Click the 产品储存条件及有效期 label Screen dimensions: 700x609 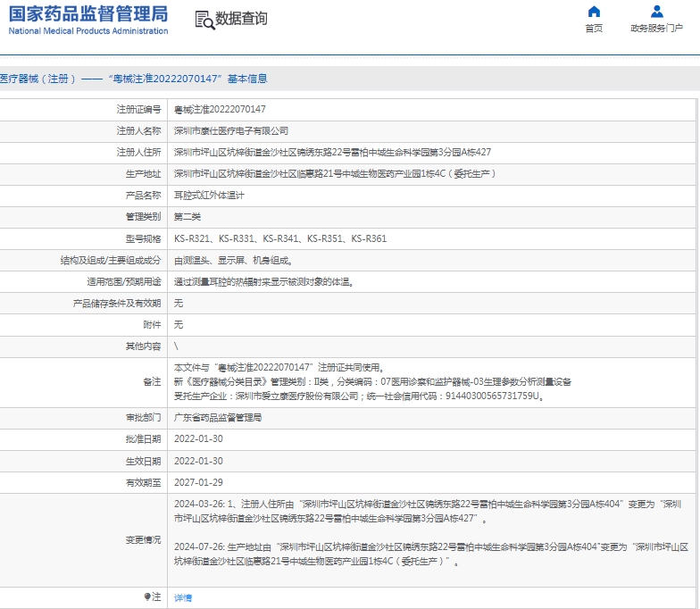point(116,304)
